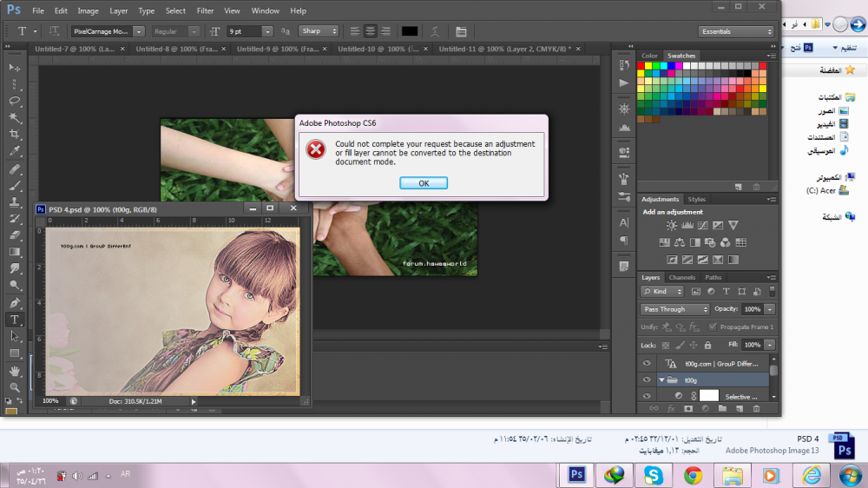Open the History panel icon
The width and height of the screenshot is (868, 488).
(x=623, y=64)
